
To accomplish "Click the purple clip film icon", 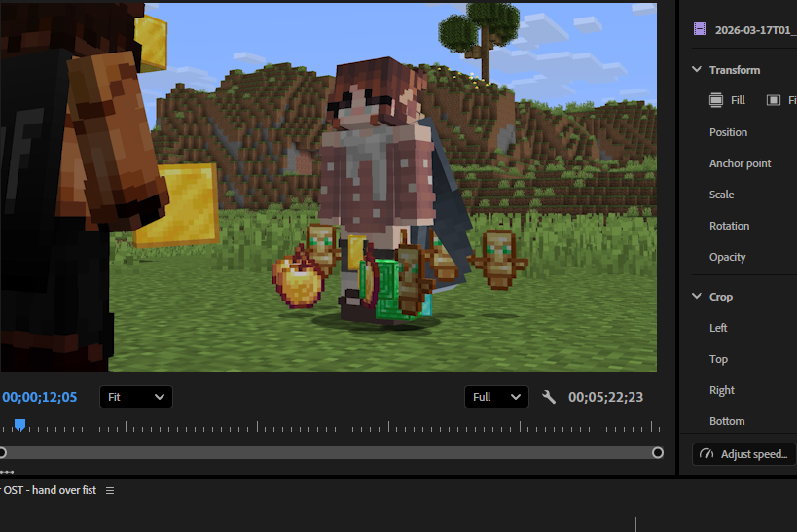I will coord(700,29).
